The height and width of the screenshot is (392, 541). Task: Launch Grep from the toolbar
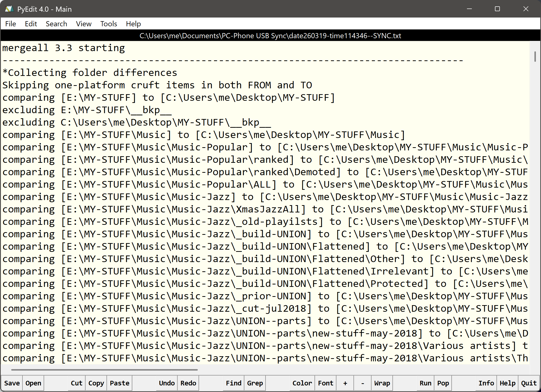(255, 383)
